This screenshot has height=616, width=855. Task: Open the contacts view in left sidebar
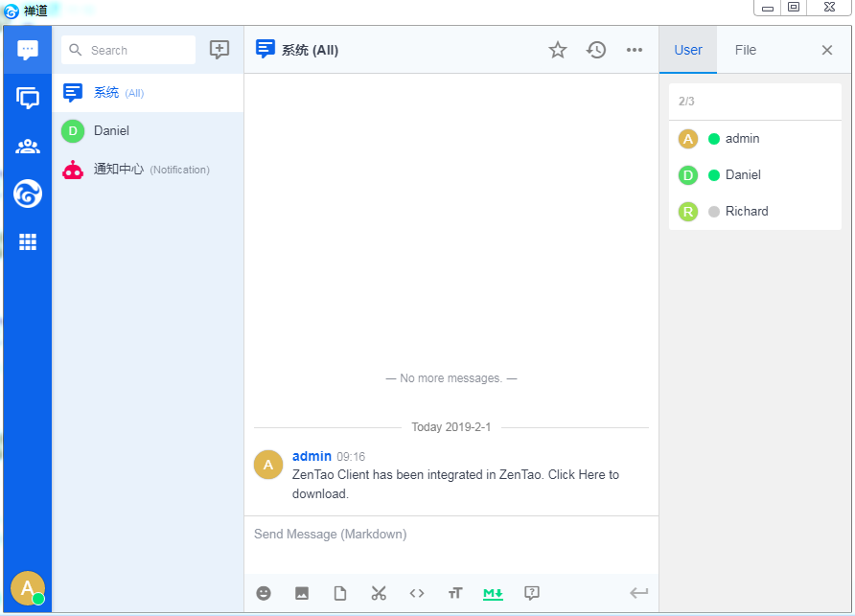coord(28,147)
